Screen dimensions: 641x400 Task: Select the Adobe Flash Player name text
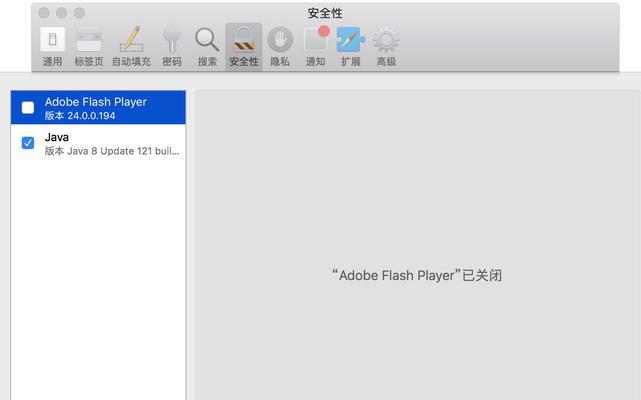pyautogui.click(x=96, y=102)
